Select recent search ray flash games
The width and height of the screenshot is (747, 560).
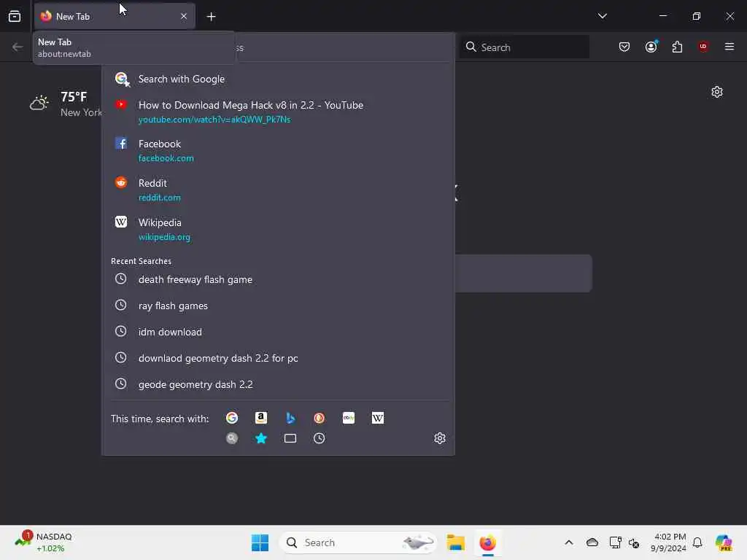click(278, 306)
